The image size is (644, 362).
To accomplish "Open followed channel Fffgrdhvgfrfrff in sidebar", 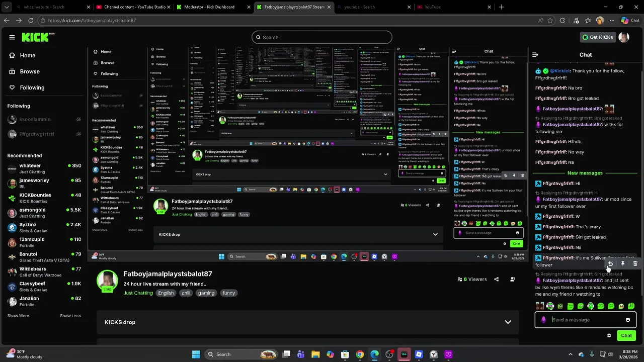I will click(x=44, y=134).
